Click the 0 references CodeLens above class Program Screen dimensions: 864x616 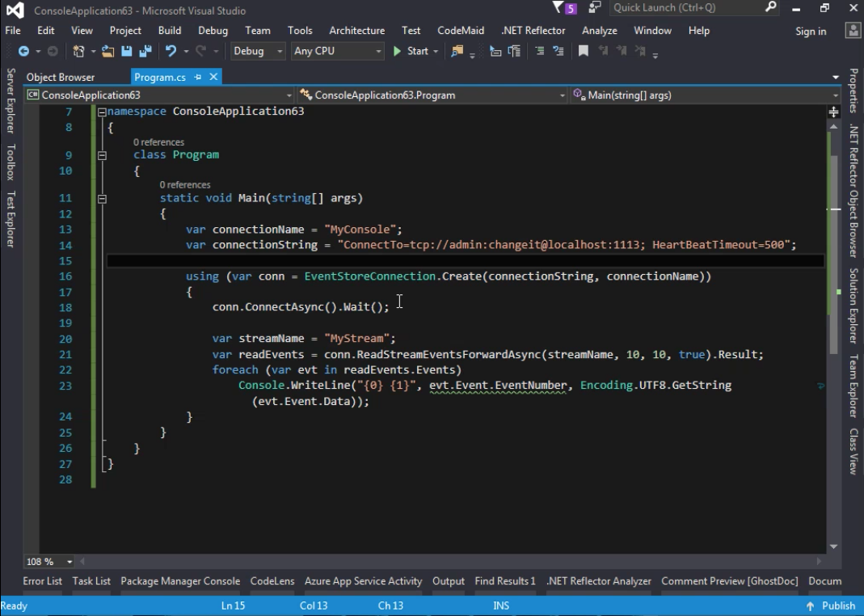[x=158, y=142]
